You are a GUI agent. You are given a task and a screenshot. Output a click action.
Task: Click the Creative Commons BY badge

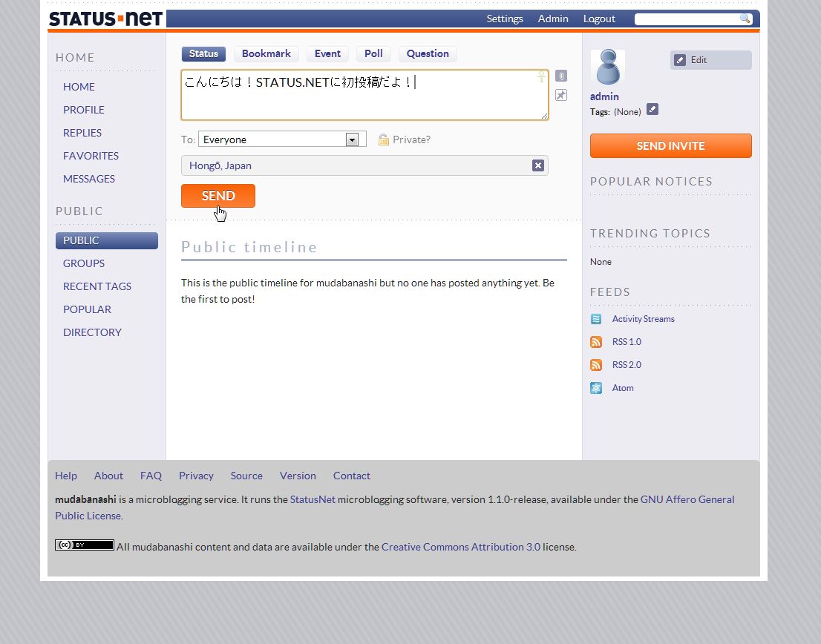[x=85, y=545]
